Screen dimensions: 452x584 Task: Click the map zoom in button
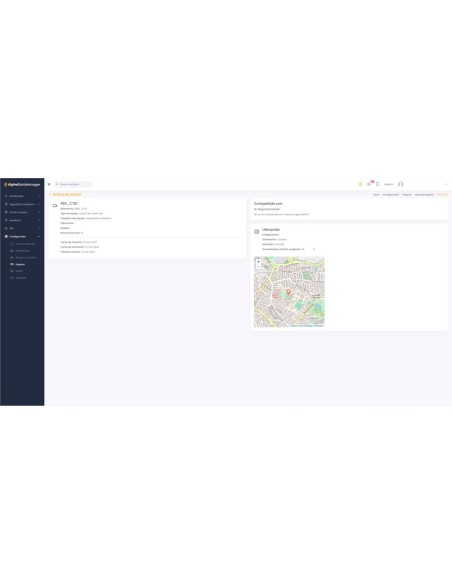259,261
